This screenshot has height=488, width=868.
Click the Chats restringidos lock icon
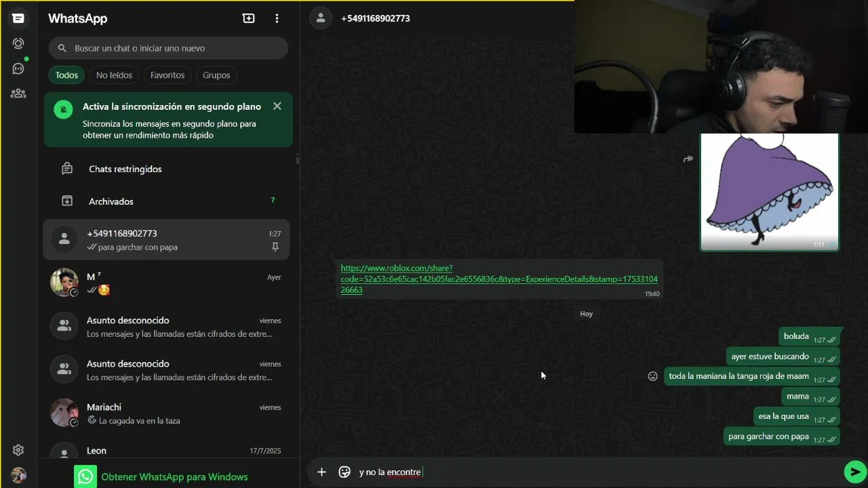pyautogui.click(x=67, y=169)
